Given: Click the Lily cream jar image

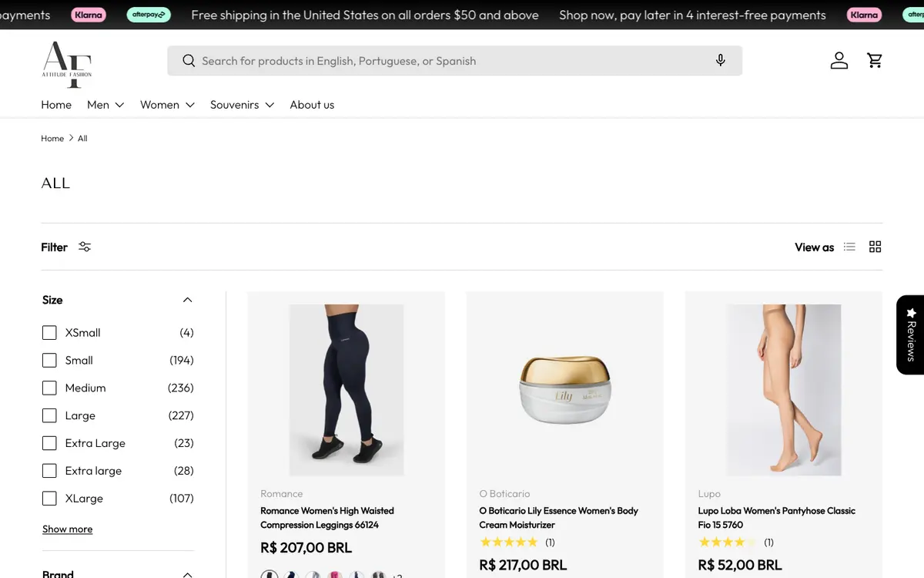Looking at the screenshot, I should [x=565, y=389].
